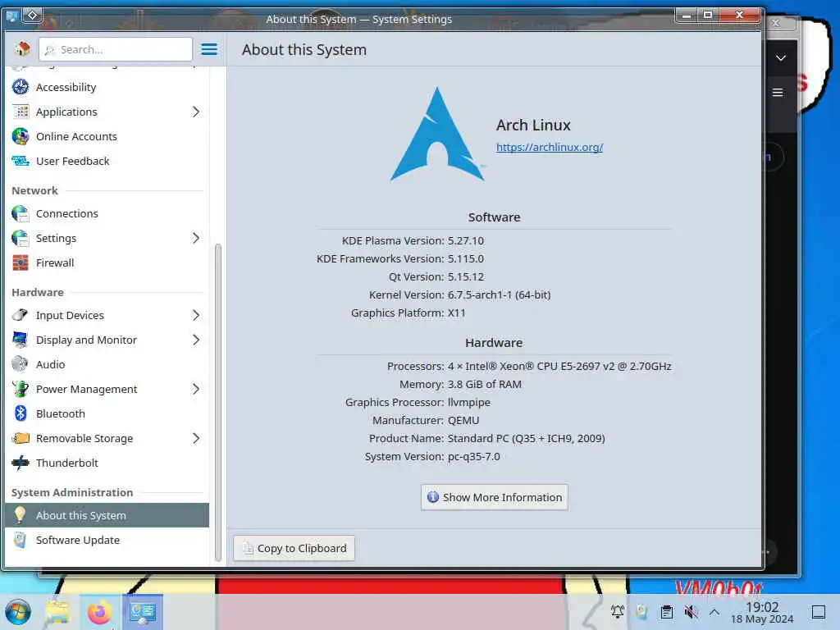Expand the Display and Monitor chevron

[x=196, y=340]
